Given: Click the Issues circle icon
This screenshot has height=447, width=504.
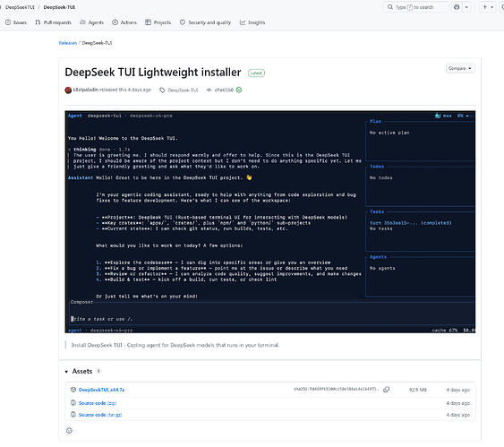Looking at the screenshot, I should tap(8, 22).
